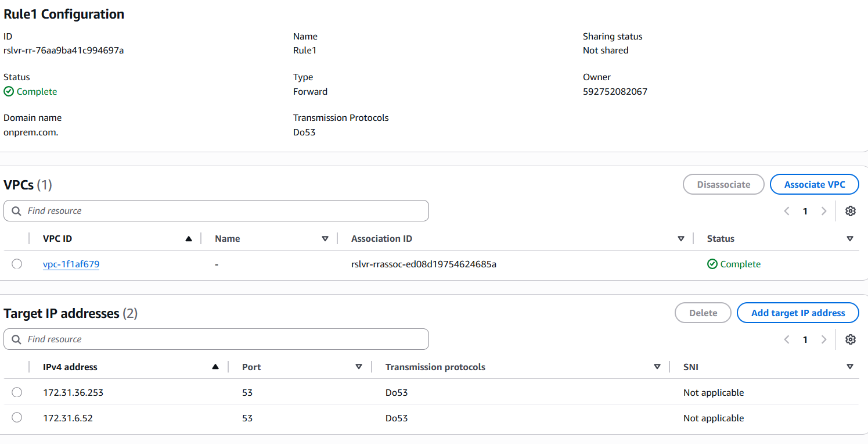Click the IPv4 address 172.31.36.253
The width and height of the screenshot is (868, 444).
(x=73, y=392)
